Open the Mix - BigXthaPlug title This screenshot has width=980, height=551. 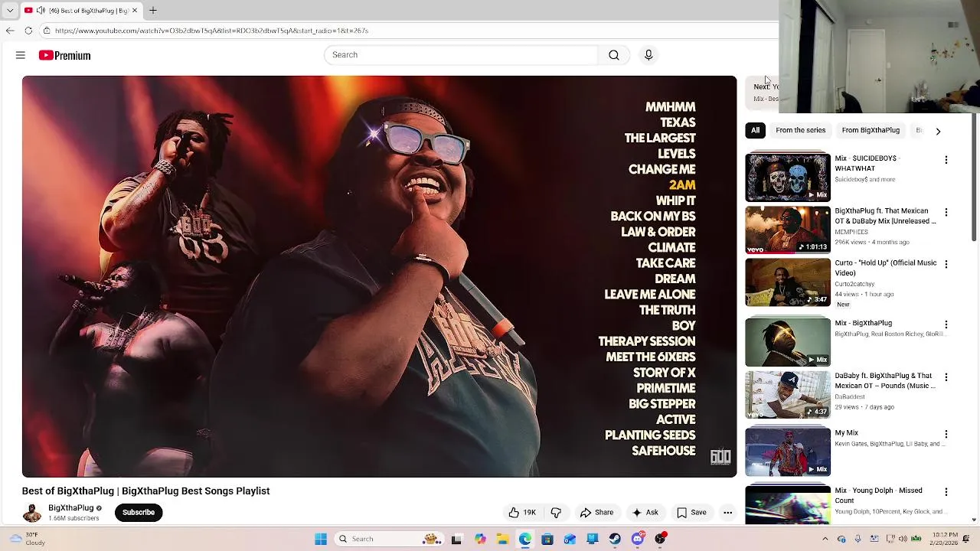click(x=863, y=323)
